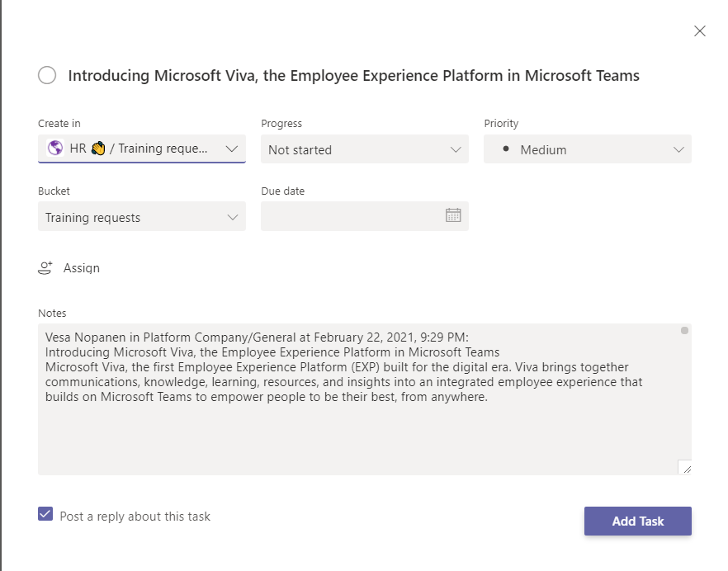
Task: Click the Notes resize handle corner
Action: click(x=685, y=468)
